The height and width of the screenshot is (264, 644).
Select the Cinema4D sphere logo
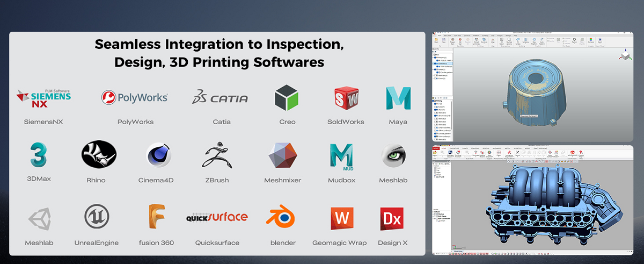(x=158, y=156)
